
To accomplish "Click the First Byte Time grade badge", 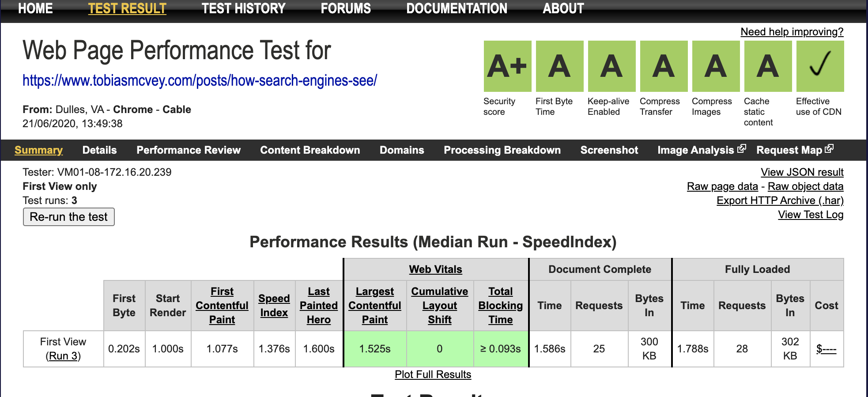I will point(559,66).
